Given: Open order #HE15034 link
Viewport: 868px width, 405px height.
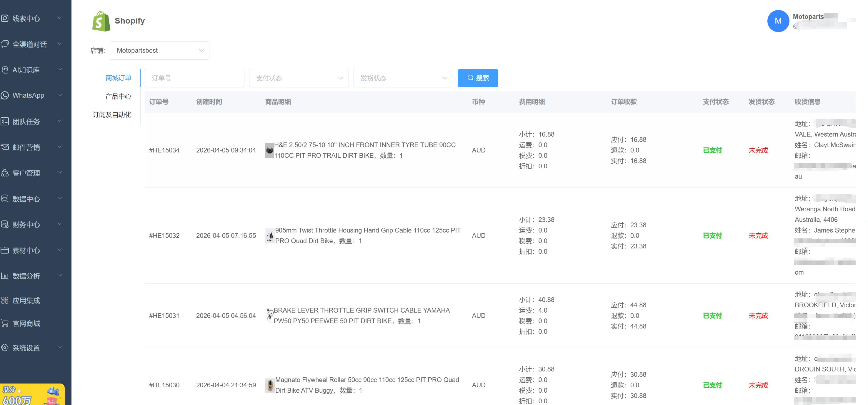Looking at the screenshot, I should click(164, 150).
